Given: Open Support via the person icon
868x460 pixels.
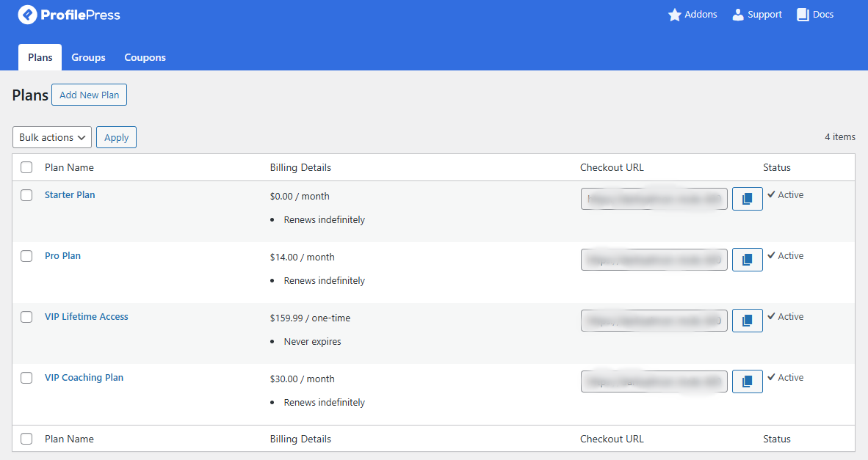Looking at the screenshot, I should 738,15.
